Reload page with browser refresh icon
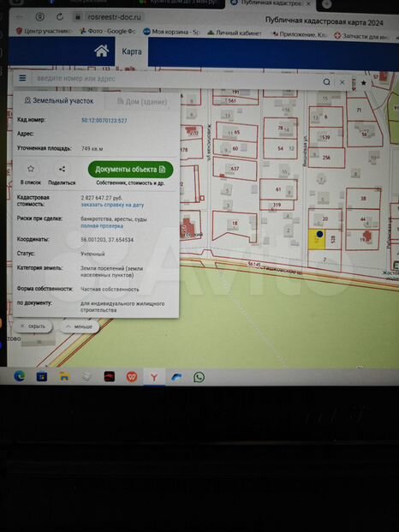 [x=60, y=16]
